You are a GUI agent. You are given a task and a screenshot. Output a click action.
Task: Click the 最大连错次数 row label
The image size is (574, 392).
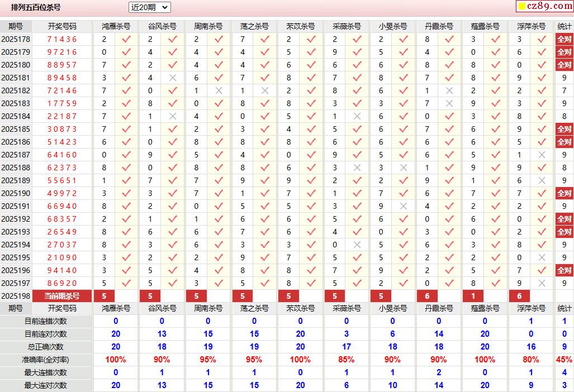(x=46, y=372)
